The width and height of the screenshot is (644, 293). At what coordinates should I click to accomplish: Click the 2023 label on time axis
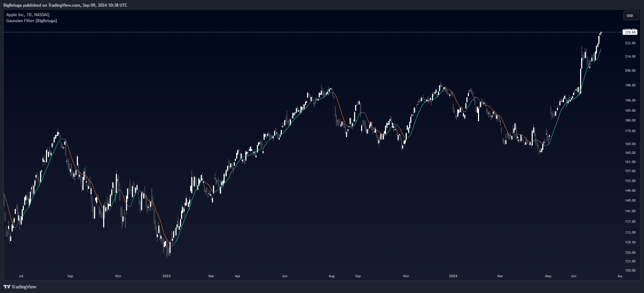click(x=166, y=276)
